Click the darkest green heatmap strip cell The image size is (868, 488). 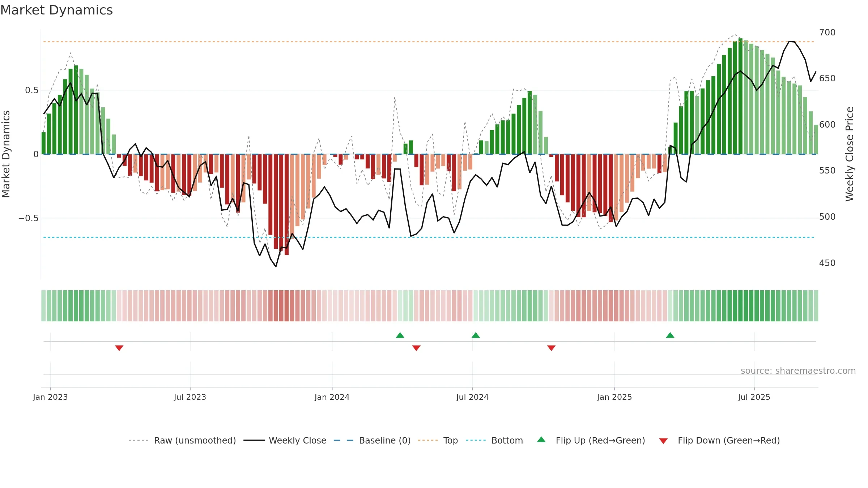[740, 306]
